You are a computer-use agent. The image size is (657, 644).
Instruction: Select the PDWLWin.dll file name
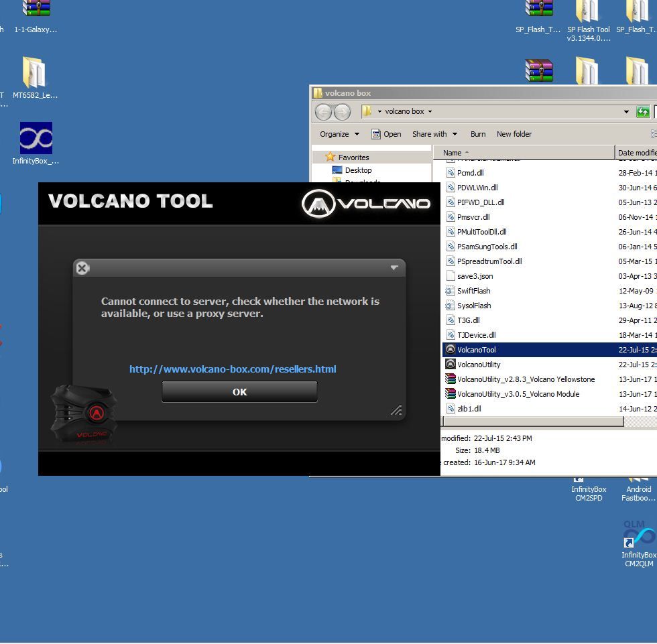[477, 188]
